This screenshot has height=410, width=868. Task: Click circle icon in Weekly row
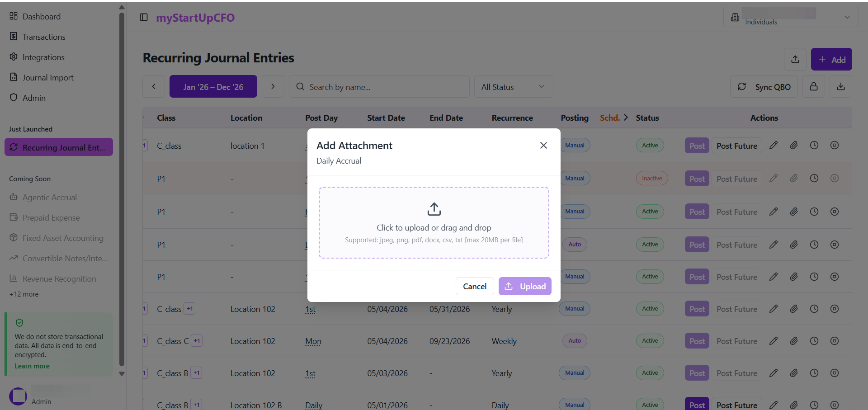click(x=835, y=341)
